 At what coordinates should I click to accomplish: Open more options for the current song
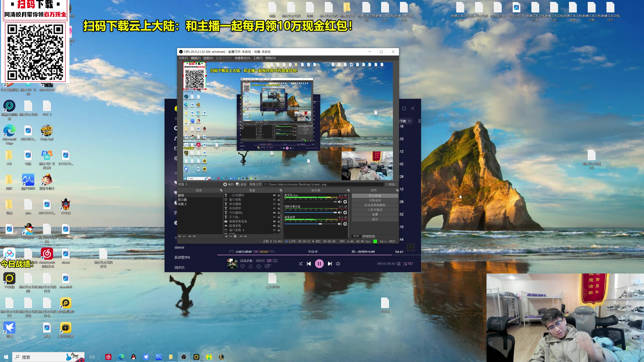(x=259, y=266)
